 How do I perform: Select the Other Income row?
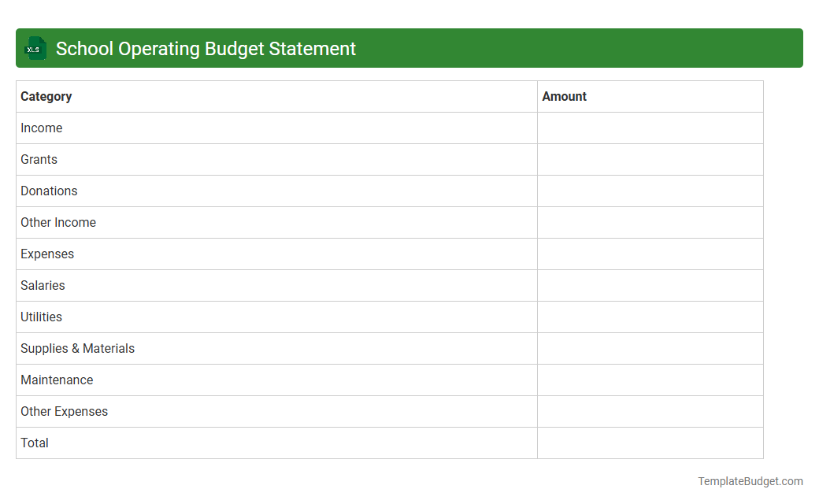pos(58,222)
